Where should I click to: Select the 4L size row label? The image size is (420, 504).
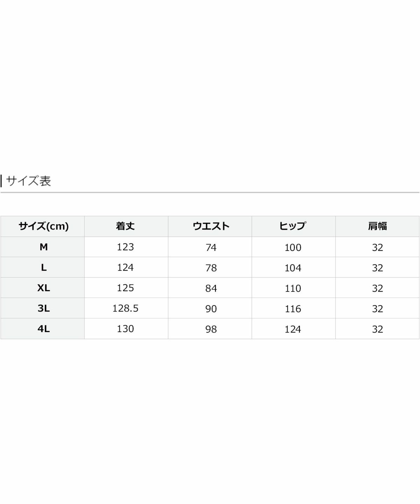(43, 329)
